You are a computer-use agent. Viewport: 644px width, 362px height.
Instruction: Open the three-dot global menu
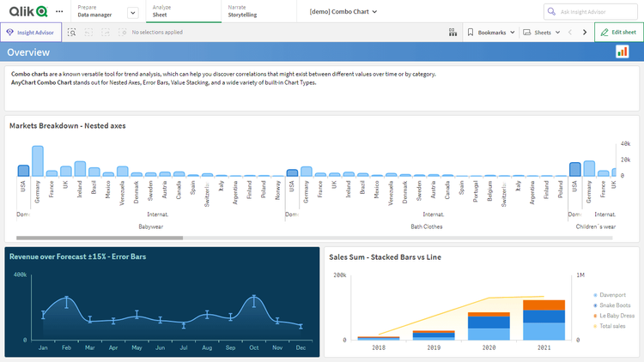point(59,12)
